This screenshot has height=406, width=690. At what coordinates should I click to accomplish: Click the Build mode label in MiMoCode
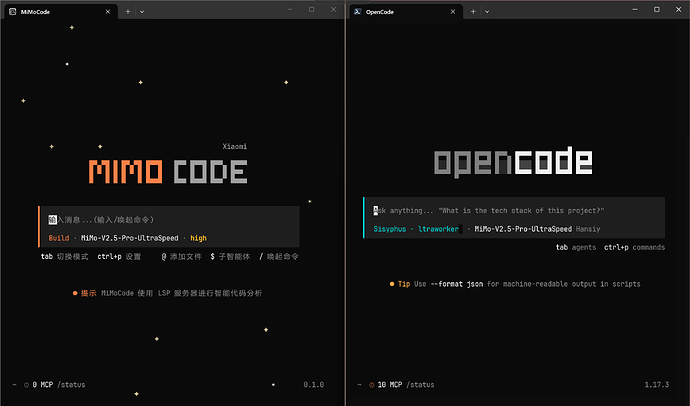[59, 238]
